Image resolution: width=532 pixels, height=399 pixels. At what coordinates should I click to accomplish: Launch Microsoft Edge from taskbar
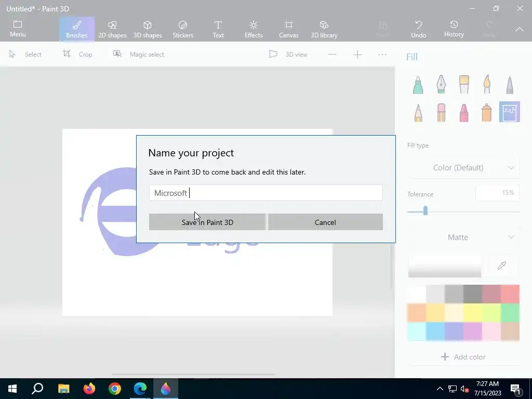[x=140, y=389]
